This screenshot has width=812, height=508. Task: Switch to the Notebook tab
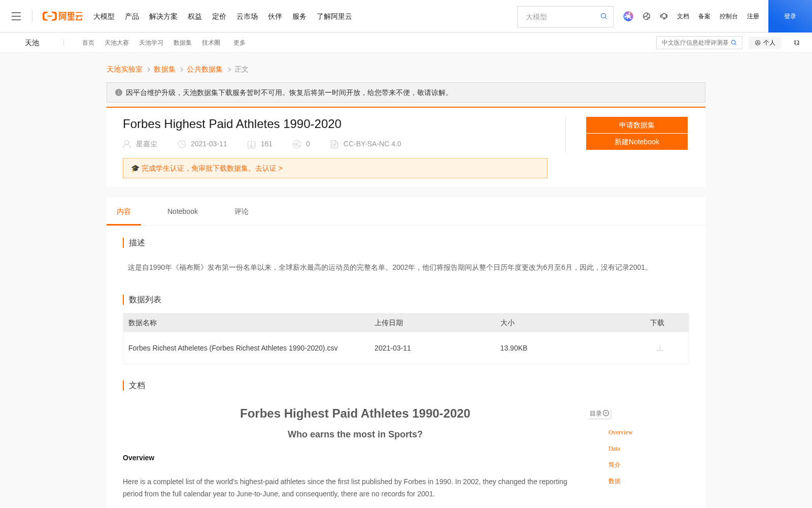point(183,211)
